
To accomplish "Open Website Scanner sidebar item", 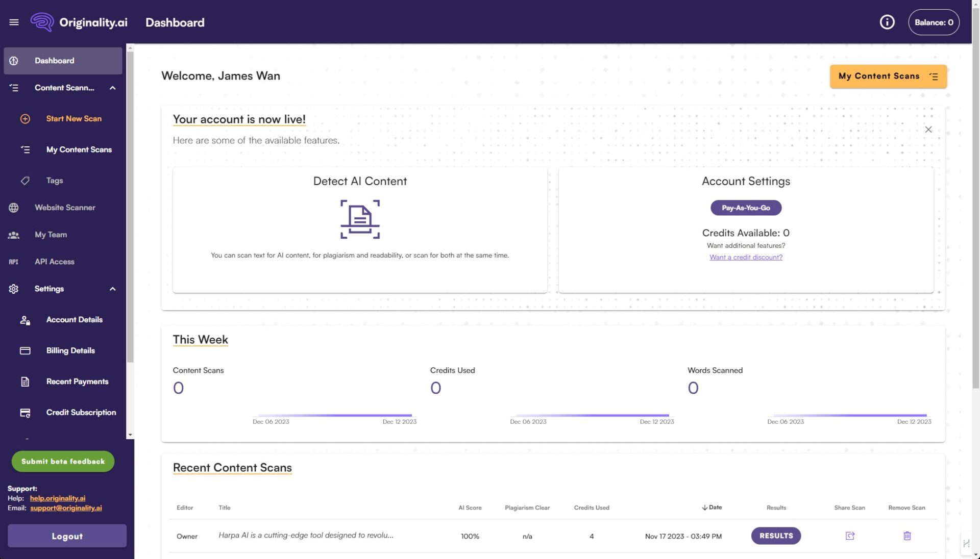I will pyautogui.click(x=65, y=208).
